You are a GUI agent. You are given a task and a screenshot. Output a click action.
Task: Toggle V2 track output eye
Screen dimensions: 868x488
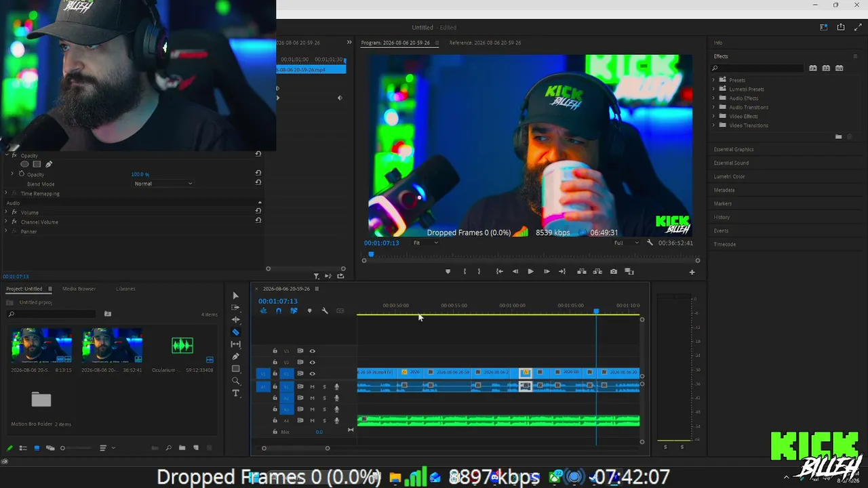click(313, 362)
